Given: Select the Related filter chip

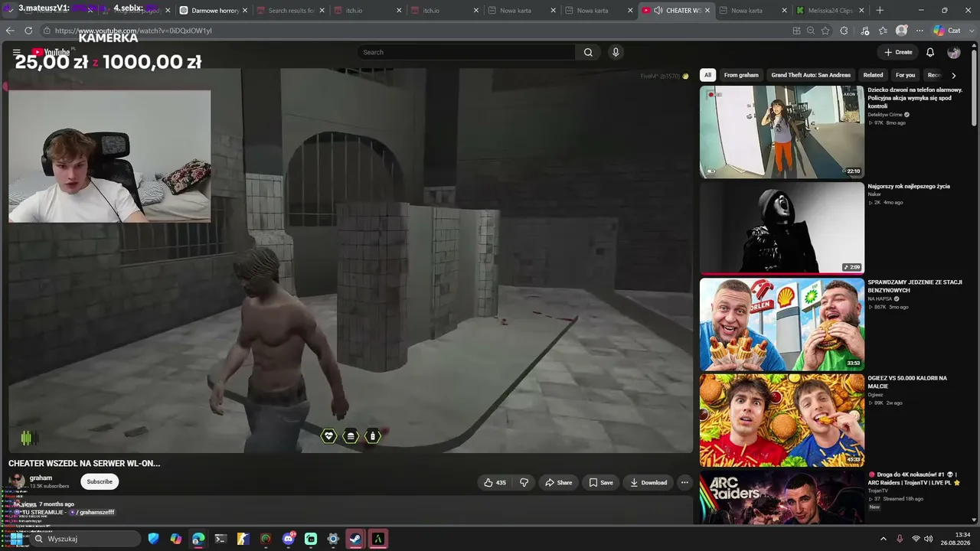Looking at the screenshot, I should 873,75.
